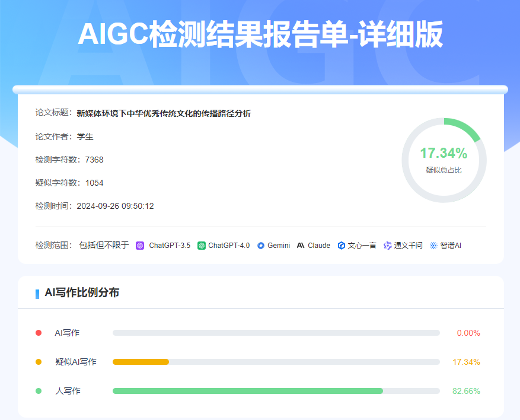Click the Claude logo icon

(x=301, y=246)
